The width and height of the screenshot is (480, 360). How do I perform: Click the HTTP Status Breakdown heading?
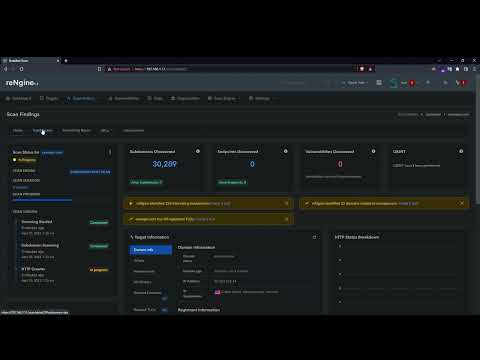(357, 237)
